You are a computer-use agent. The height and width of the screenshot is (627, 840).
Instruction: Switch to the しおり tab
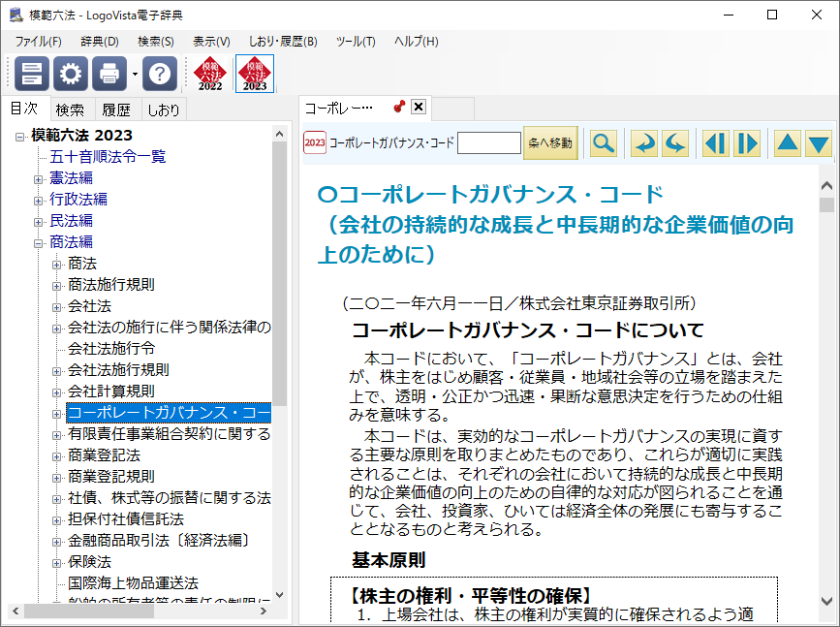pos(164,110)
